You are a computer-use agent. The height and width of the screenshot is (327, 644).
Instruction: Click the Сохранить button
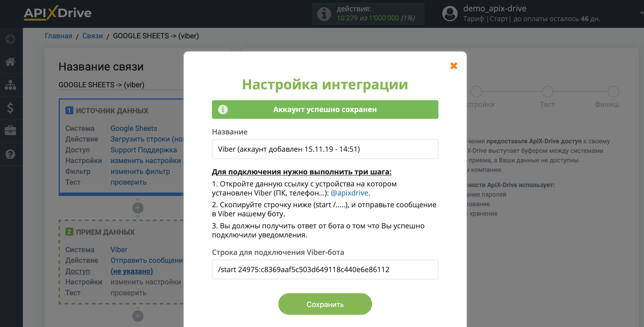click(x=325, y=304)
